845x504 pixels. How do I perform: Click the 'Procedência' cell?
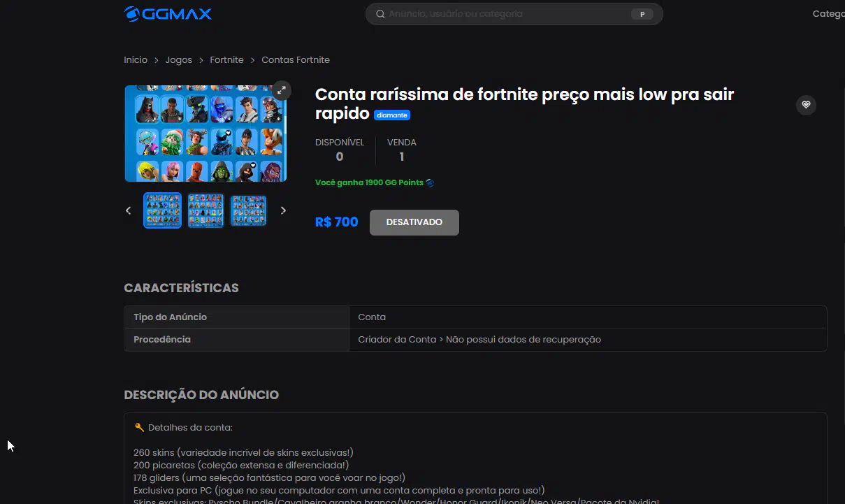pyautogui.click(x=237, y=340)
